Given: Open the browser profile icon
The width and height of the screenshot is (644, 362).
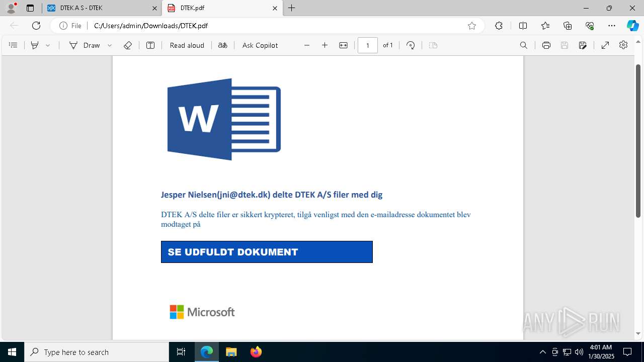Looking at the screenshot, I should coord(11,8).
